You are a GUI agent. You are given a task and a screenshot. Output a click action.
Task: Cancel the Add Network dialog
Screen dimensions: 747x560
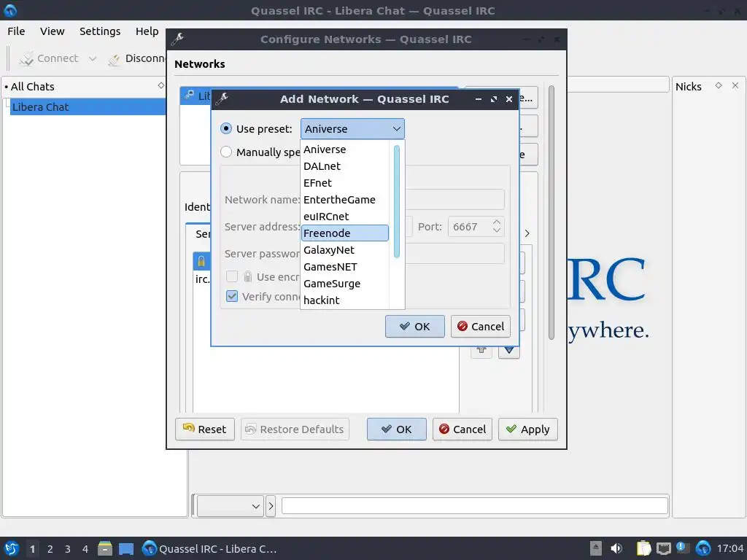(x=480, y=326)
